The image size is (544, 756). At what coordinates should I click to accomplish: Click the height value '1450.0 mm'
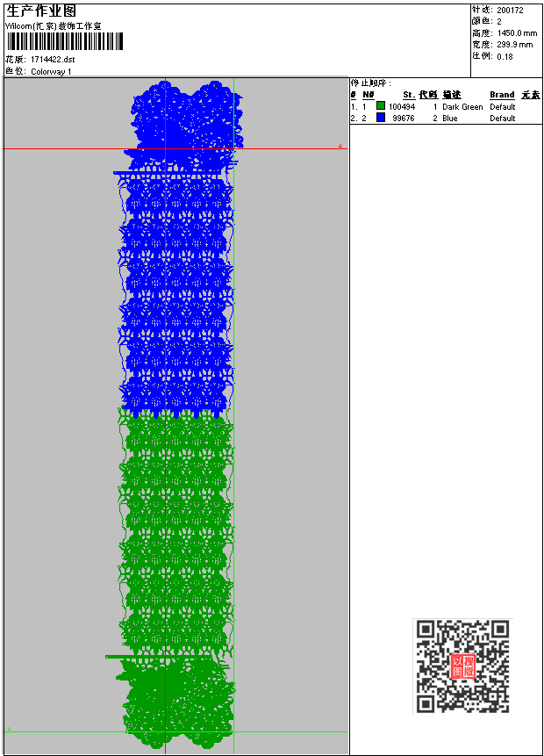tap(517, 33)
